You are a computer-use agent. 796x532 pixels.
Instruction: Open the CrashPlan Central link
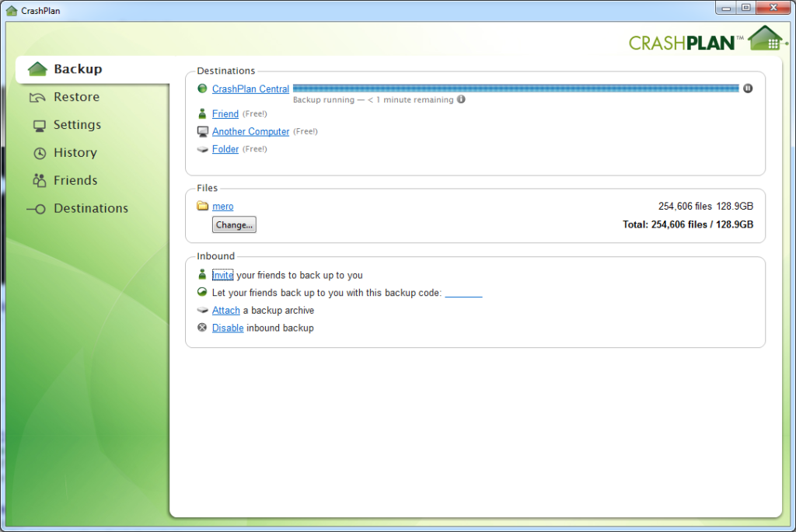pos(250,89)
